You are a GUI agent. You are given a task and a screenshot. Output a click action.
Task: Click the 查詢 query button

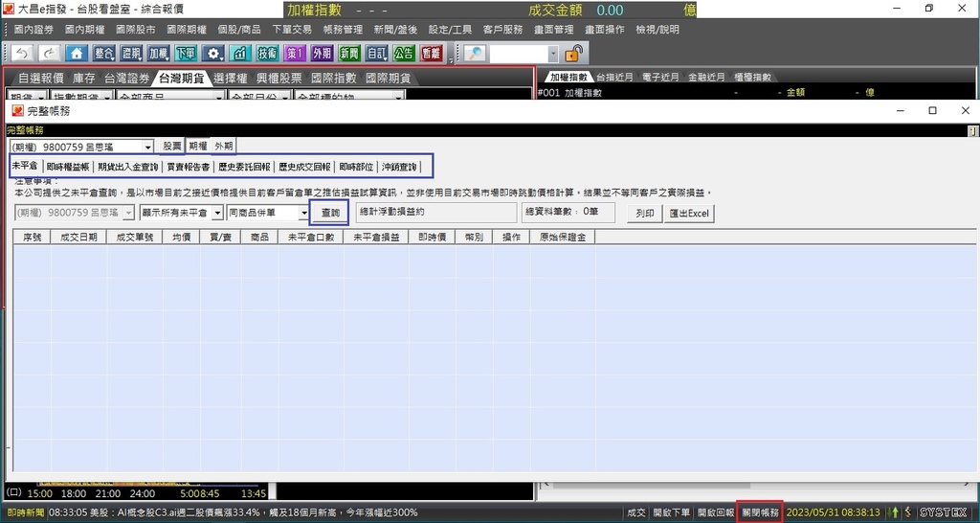329,213
